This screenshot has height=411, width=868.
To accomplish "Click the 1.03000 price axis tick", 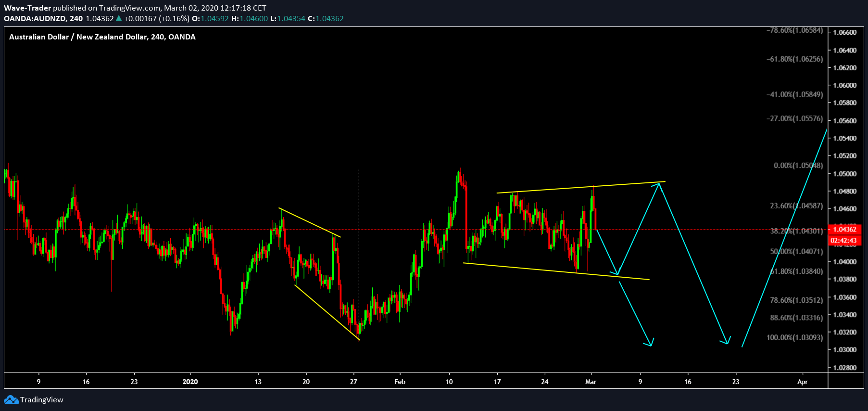I will tap(845, 350).
